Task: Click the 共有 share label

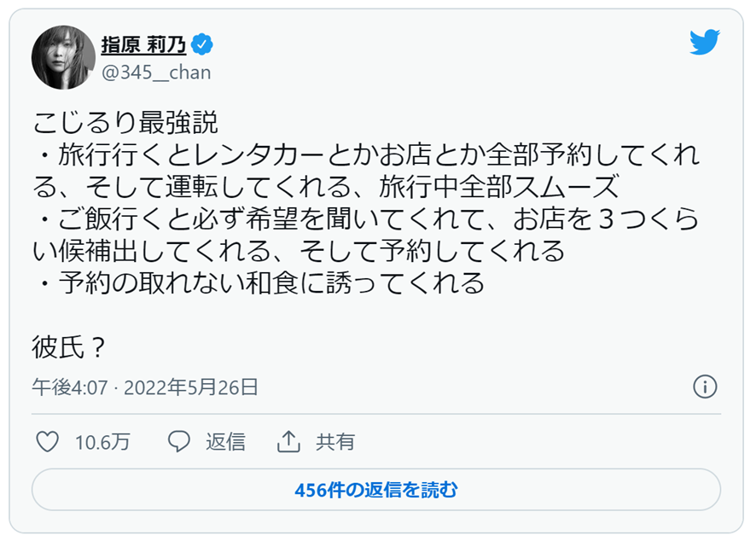Action: click(x=335, y=442)
